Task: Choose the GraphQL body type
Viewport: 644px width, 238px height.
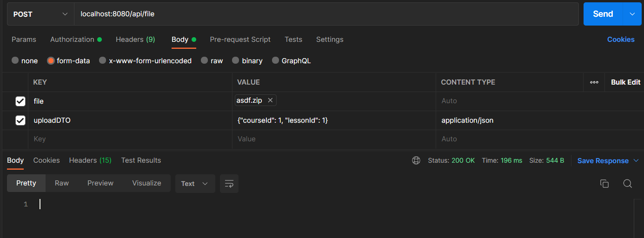Action: tap(276, 60)
